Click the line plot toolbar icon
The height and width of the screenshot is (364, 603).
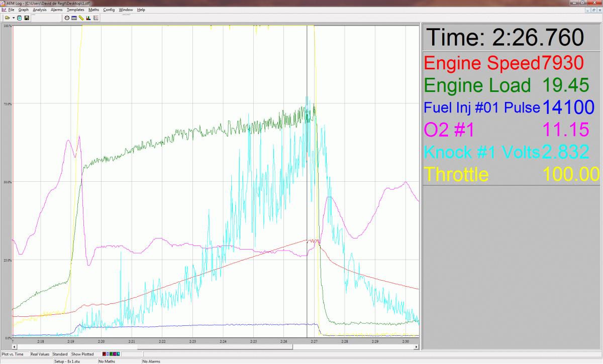(x=95, y=18)
